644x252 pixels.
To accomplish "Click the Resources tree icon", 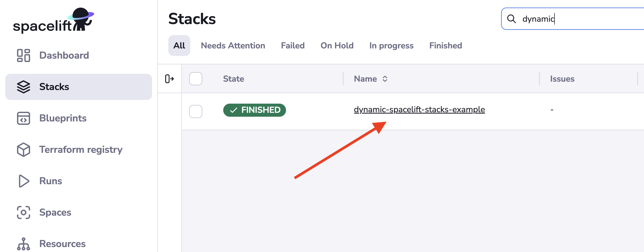I will (x=24, y=244).
